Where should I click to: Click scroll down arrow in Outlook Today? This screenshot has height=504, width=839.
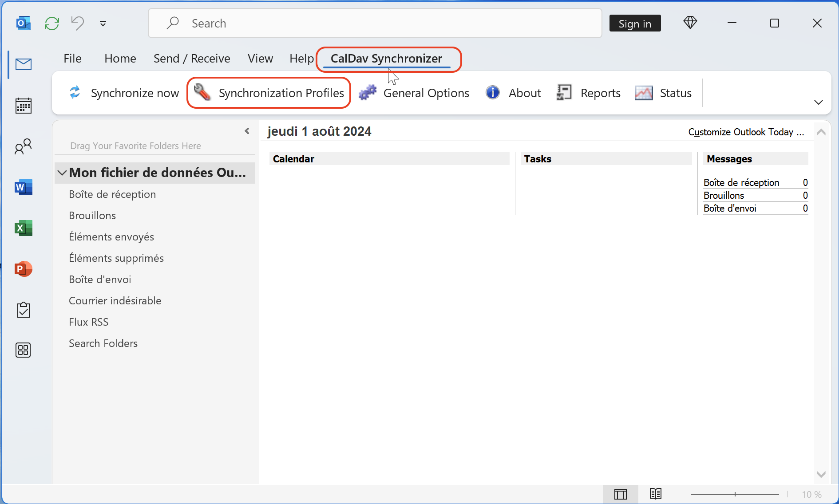coord(821,474)
